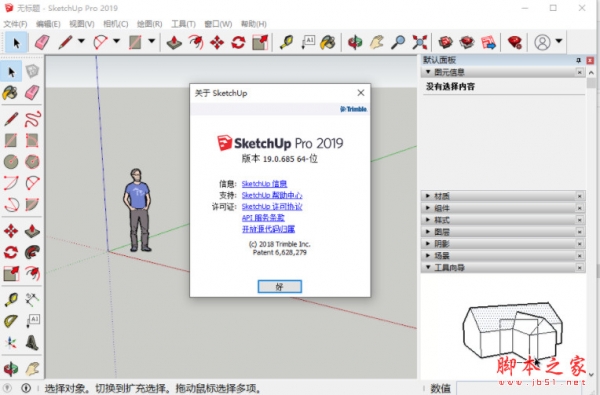Expand the 阴影 panel
The height and width of the screenshot is (395, 600).
tap(503, 243)
